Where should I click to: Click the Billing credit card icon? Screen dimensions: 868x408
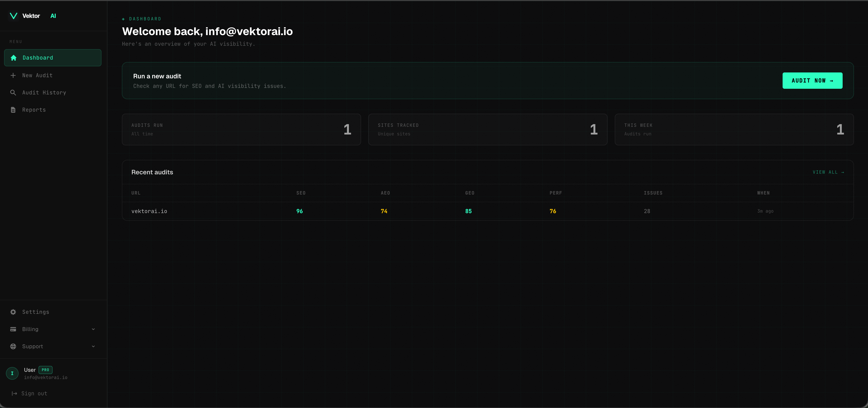(13, 329)
